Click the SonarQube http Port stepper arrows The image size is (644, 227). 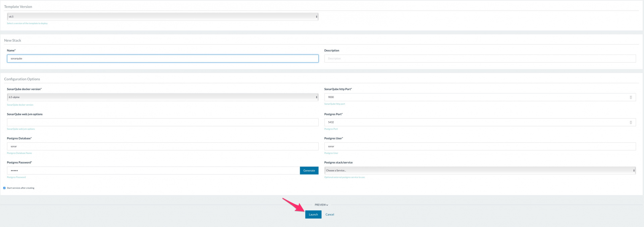pos(631,97)
